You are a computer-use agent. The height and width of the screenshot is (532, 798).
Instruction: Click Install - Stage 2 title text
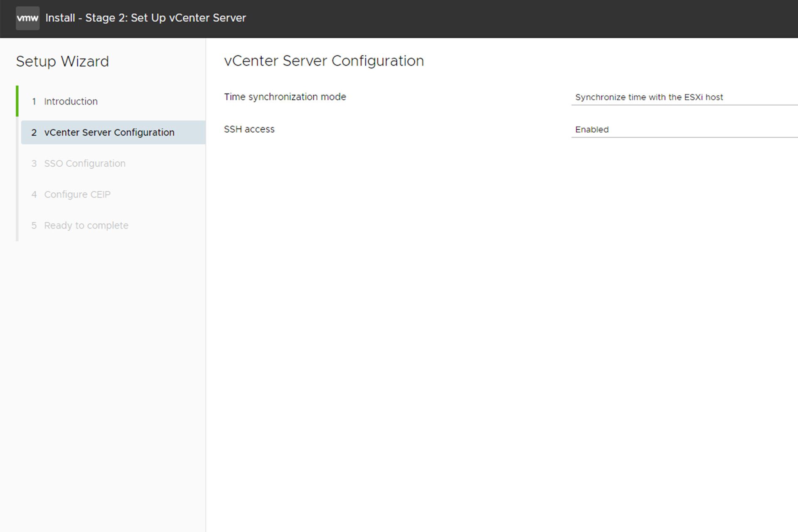point(145,18)
